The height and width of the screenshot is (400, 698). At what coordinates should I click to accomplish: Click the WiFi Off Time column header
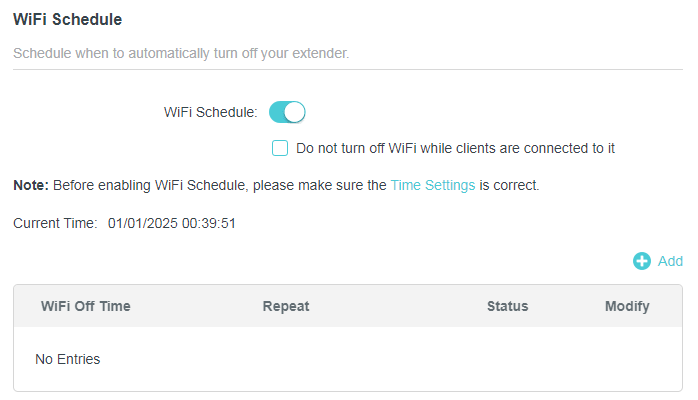[x=86, y=306]
